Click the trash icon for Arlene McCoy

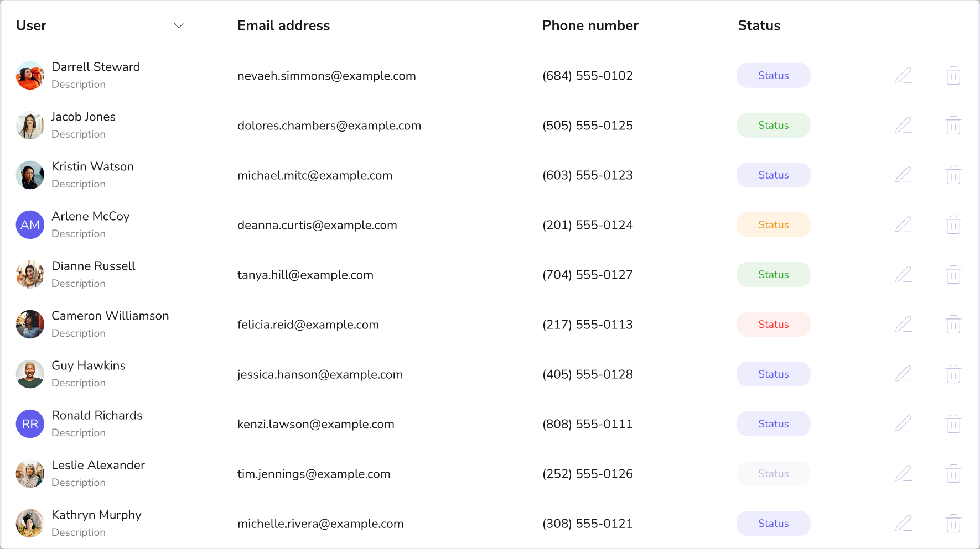coord(953,225)
